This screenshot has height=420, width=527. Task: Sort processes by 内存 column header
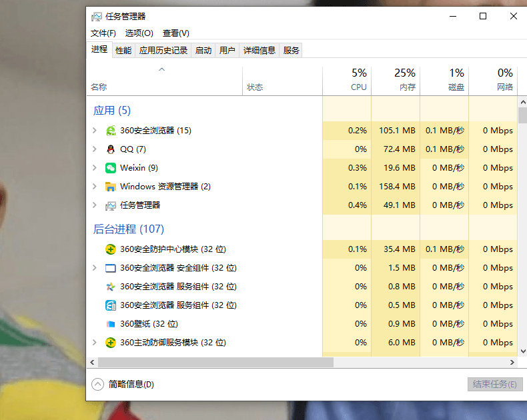[396, 81]
